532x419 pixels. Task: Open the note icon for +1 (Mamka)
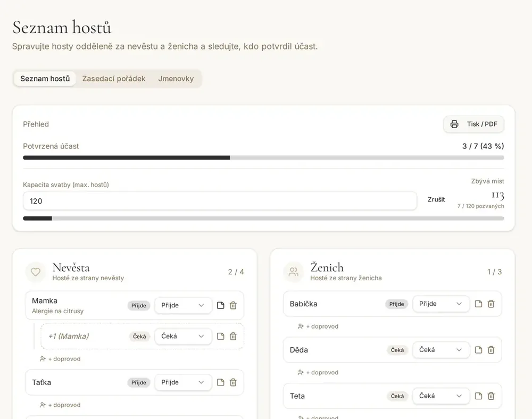coord(221,336)
